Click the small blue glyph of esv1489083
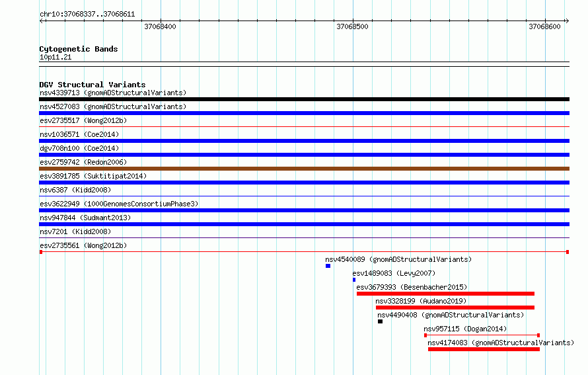This screenshot has height=375, width=588. coord(354,280)
